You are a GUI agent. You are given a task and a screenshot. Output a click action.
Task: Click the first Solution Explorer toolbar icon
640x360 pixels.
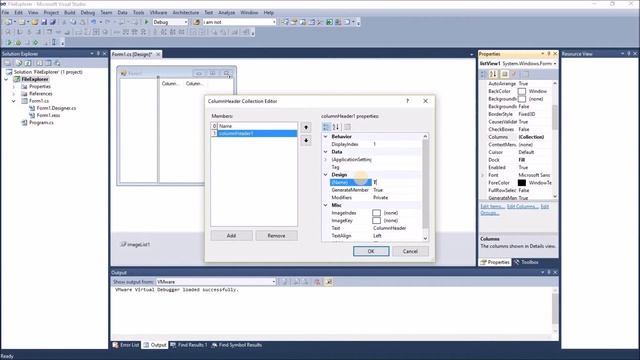(8, 63)
